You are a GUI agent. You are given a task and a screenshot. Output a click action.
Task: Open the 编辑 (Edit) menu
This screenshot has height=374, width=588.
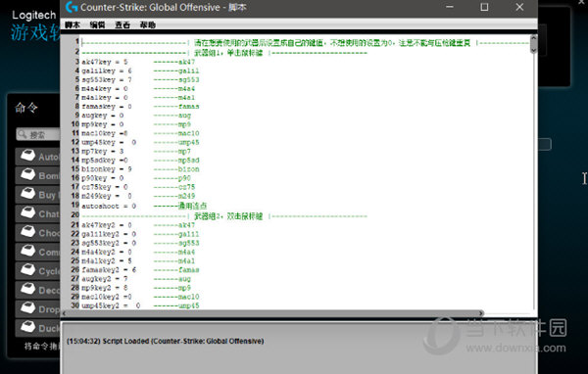97,25
